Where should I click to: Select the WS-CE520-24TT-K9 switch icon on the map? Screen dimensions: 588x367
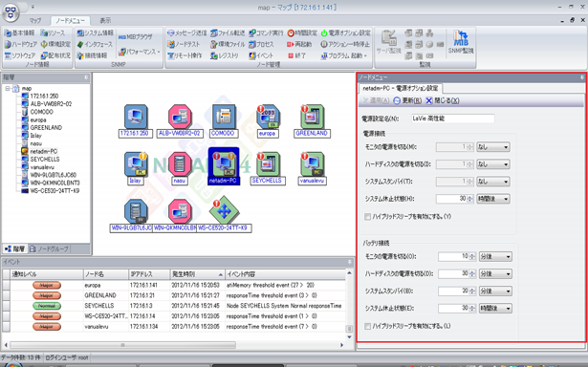pos(224,210)
